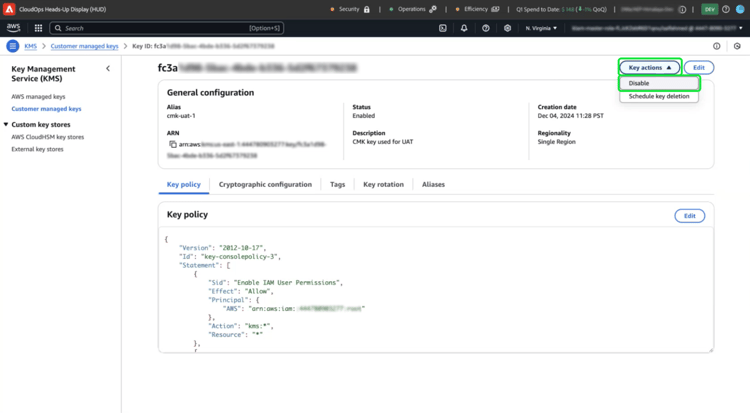This screenshot has height=413, width=750.
Task: Open the Key rotation tab
Action: tap(383, 184)
